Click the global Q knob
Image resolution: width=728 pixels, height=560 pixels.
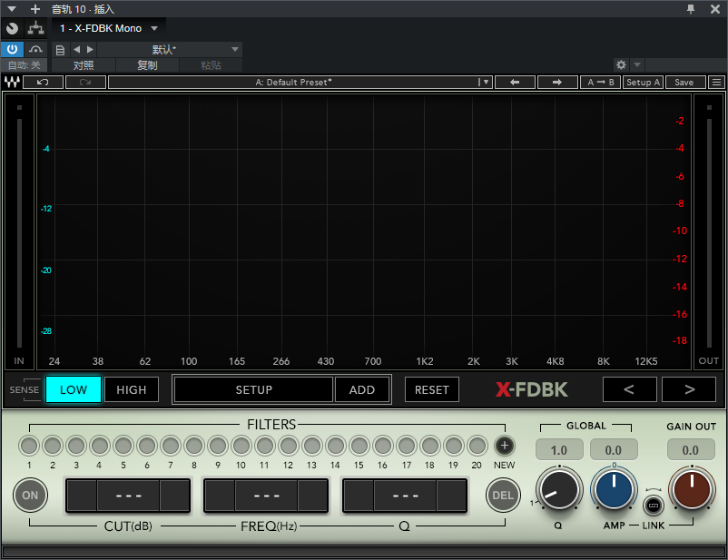pos(559,489)
